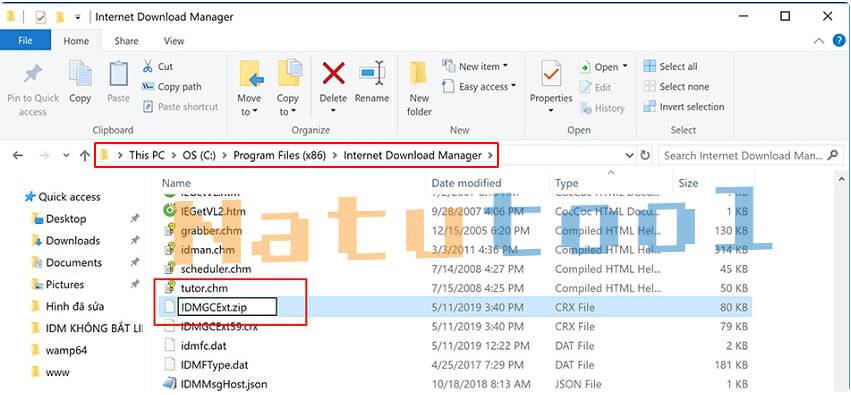Open the Copy to dropdown
Screen dimensions: 851x395
[x=288, y=88]
